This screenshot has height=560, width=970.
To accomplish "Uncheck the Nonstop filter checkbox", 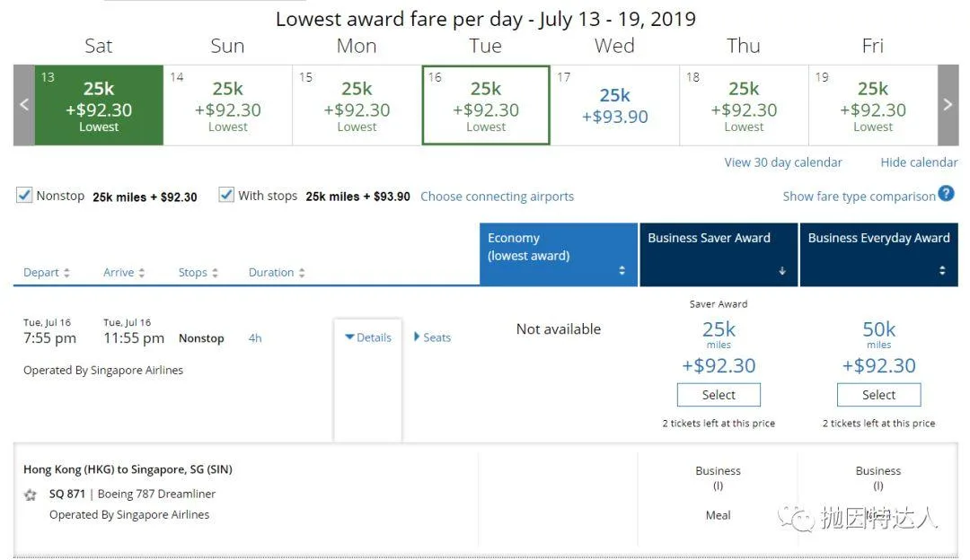I will pyautogui.click(x=24, y=196).
